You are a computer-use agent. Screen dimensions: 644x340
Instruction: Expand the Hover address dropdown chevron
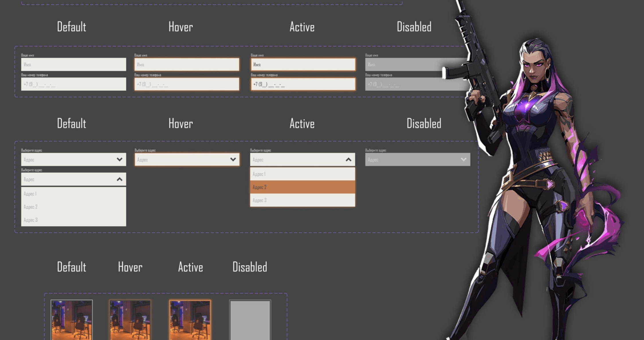[233, 159]
